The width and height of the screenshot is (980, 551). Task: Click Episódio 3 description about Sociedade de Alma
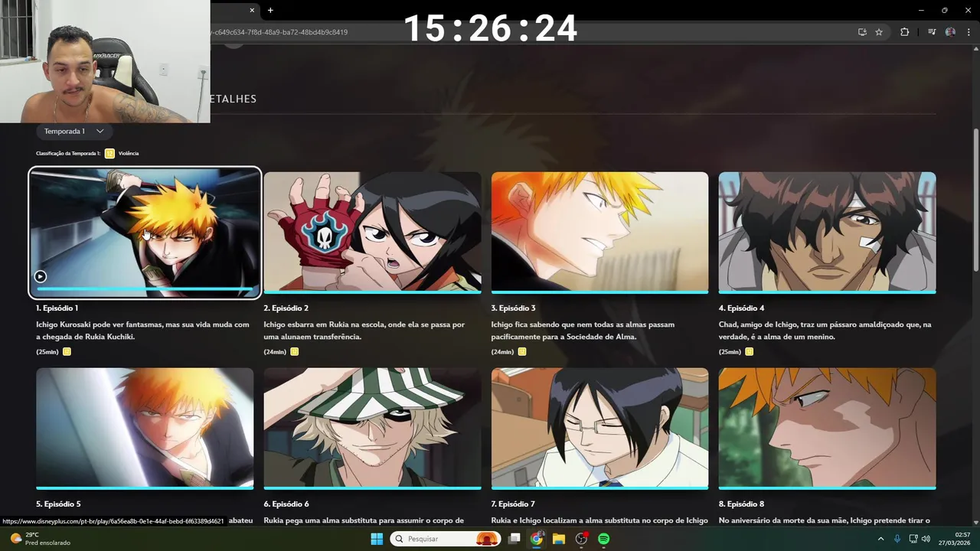583,331
